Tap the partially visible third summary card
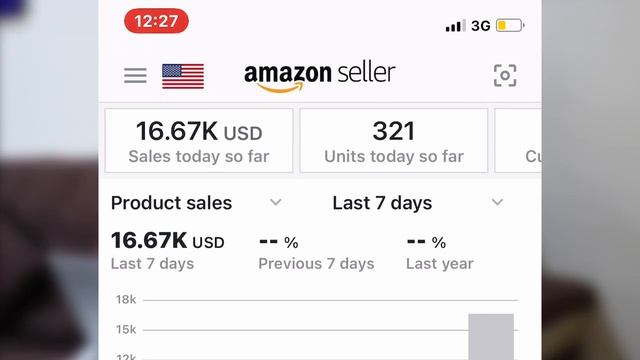This screenshot has height=360, width=640. coord(518,140)
